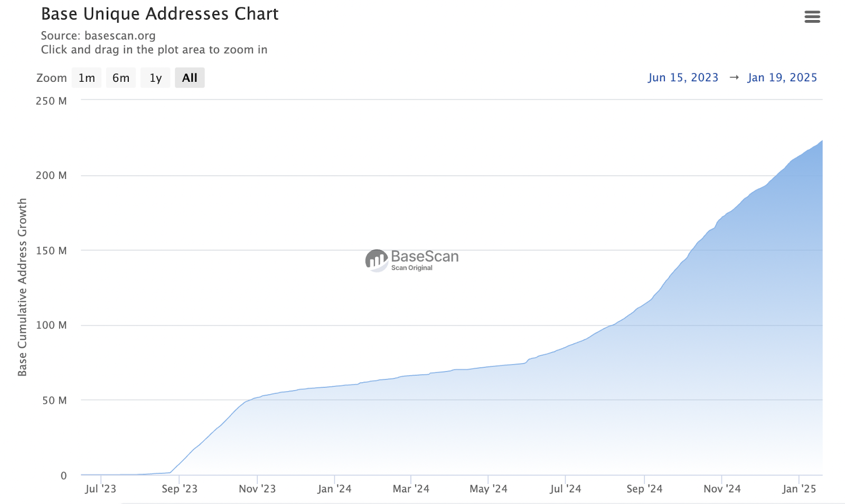Edit the Jan 19, 2025 end date
Viewport: 845px width, 504px height.
(x=782, y=78)
